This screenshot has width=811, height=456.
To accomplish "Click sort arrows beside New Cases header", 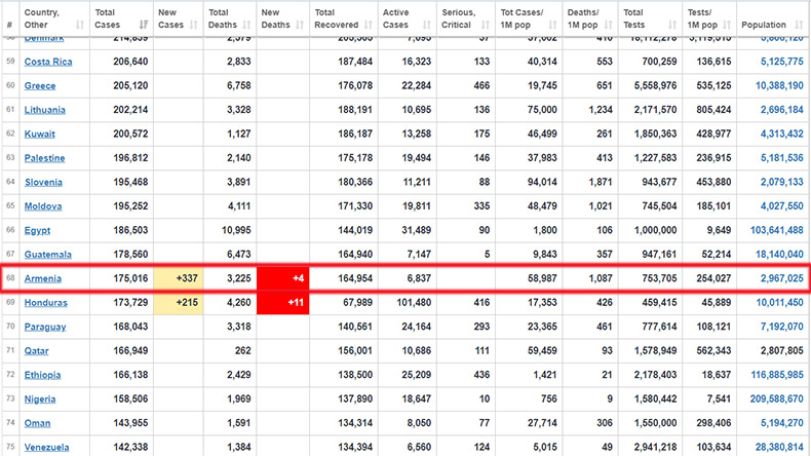I will [x=194, y=24].
